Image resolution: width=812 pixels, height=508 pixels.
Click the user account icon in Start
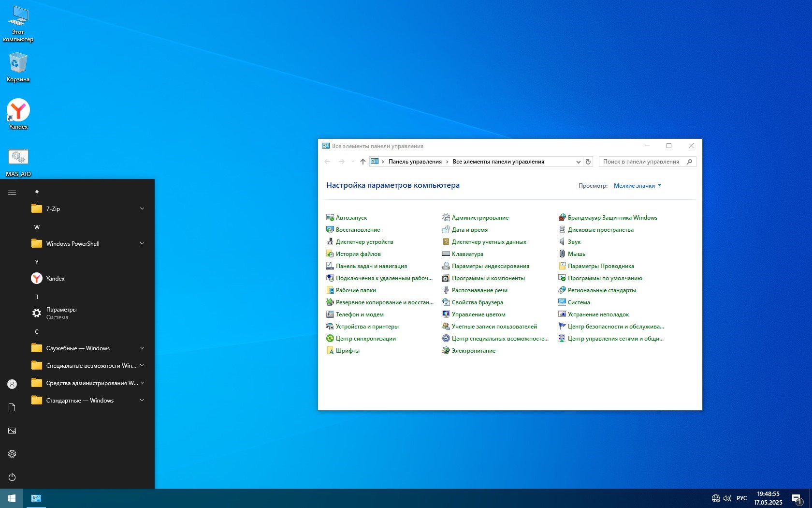pyautogui.click(x=12, y=384)
